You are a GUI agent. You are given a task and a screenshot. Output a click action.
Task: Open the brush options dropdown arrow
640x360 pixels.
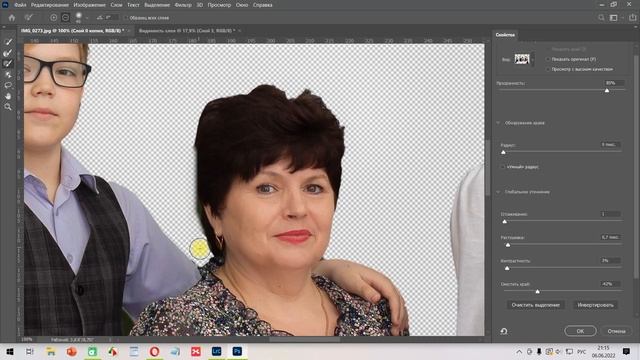tap(87, 18)
